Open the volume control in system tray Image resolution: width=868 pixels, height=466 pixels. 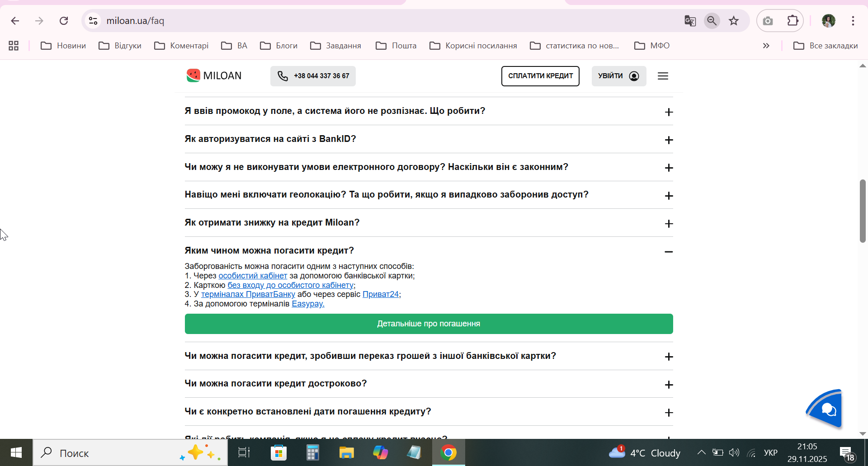point(734,452)
